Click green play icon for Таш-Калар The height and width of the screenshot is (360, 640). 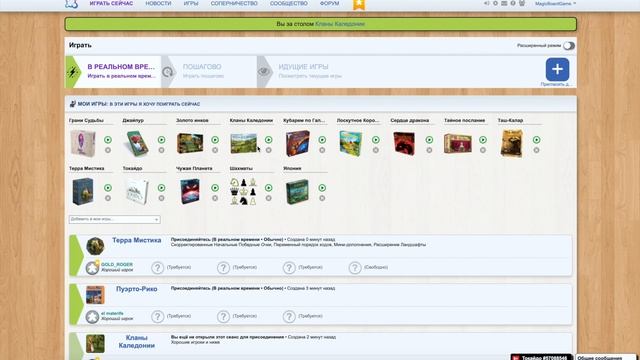(536, 140)
